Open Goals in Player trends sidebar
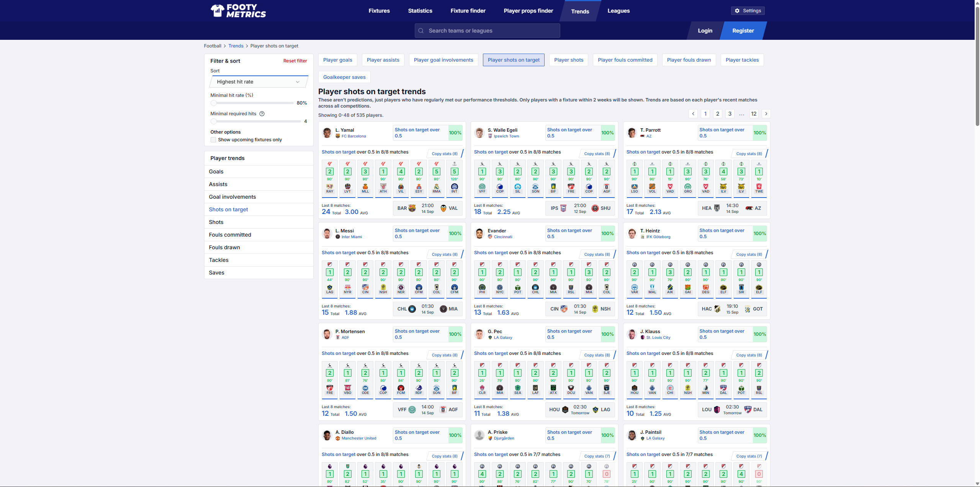980x487 pixels. [x=259, y=172]
